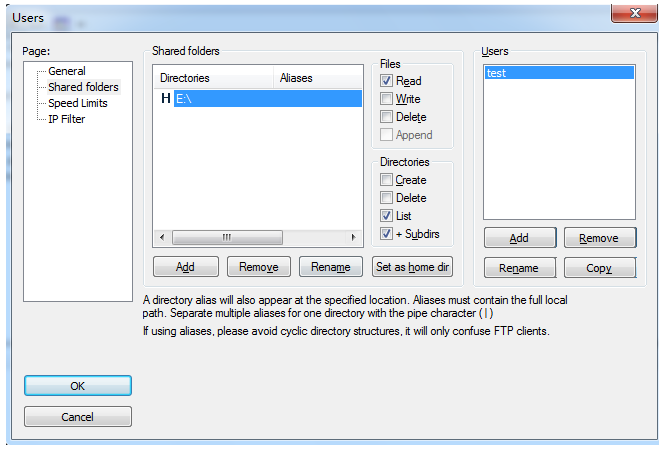This screenshot has height=451, width=664.
Task: Open the IP Filter page
Action: [x=66, y=119]
